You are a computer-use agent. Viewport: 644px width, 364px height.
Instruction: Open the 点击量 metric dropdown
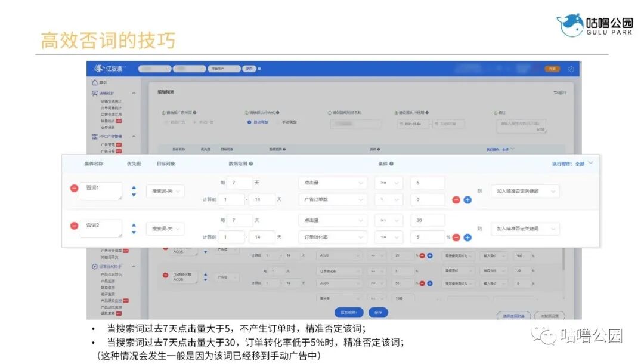[x=332, y=183]
